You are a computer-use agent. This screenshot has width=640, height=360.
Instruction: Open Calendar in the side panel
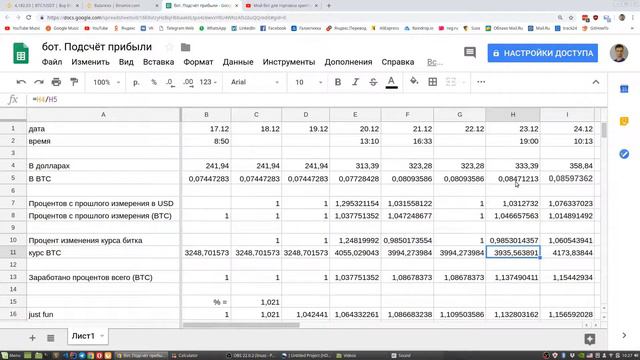pos(624,89)
